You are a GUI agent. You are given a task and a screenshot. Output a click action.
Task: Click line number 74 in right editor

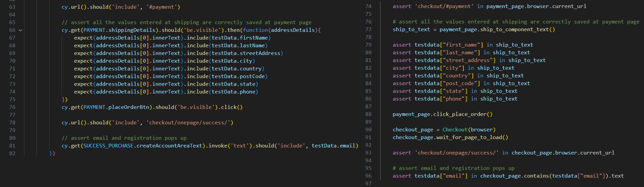(368, 6)
